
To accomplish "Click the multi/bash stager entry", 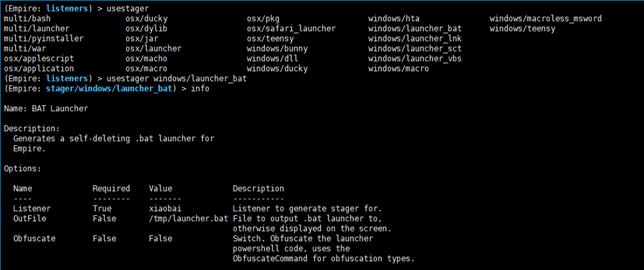I will pyautogui.click(x=27, y=19).
